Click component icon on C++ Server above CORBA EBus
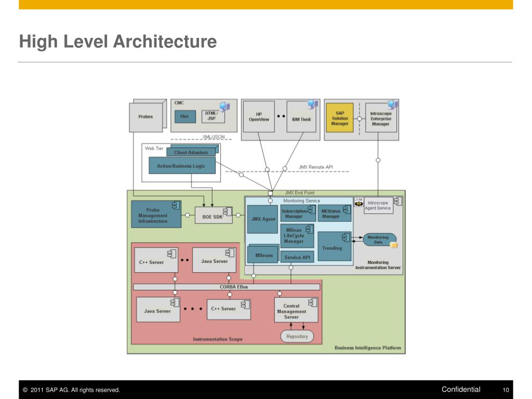Image resolution: width=532 pixels, height=399 pixels. click(171, 254)
